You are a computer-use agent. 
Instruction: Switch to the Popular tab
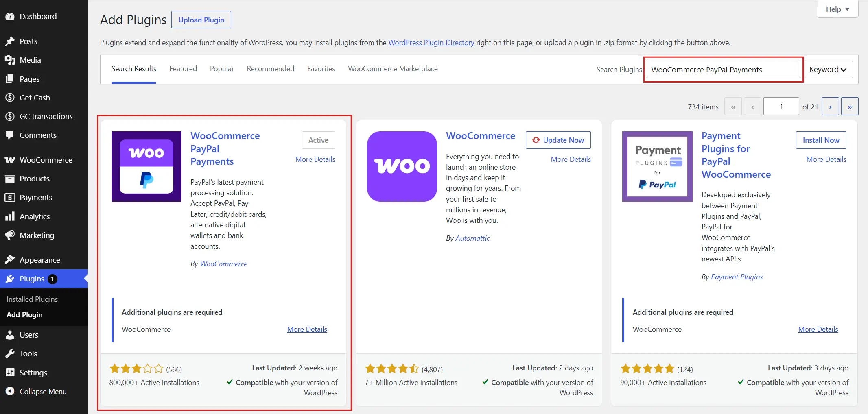pyautogui.click(x=222, y=69)
